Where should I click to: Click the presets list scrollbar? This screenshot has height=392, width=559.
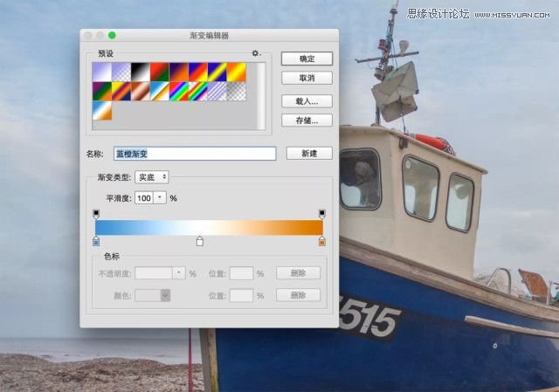click(x=261, y=96)
